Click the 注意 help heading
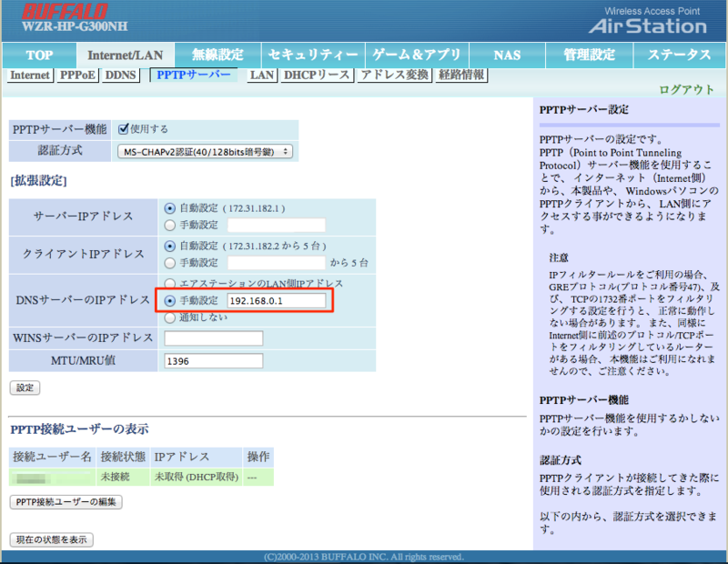 point(559,257)
